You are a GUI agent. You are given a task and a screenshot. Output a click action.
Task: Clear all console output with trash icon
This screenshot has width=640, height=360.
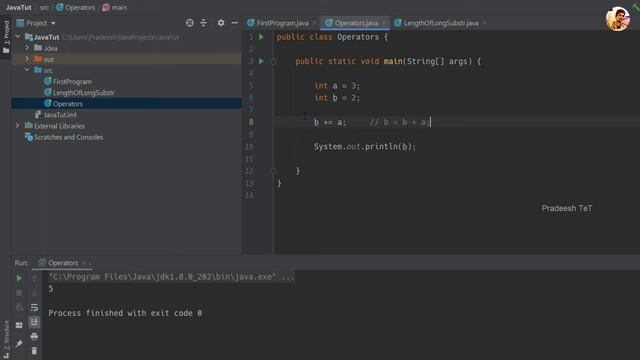[x=34, y=351]
